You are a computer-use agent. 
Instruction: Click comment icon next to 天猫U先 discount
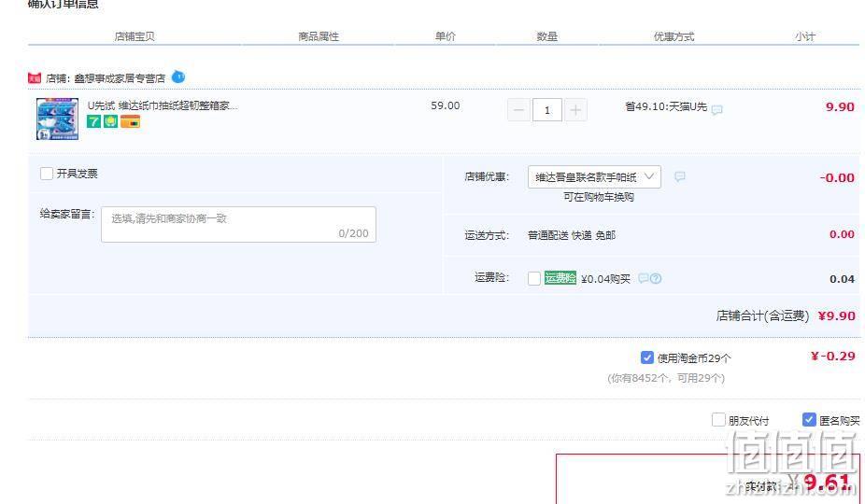tap(716, 110)
